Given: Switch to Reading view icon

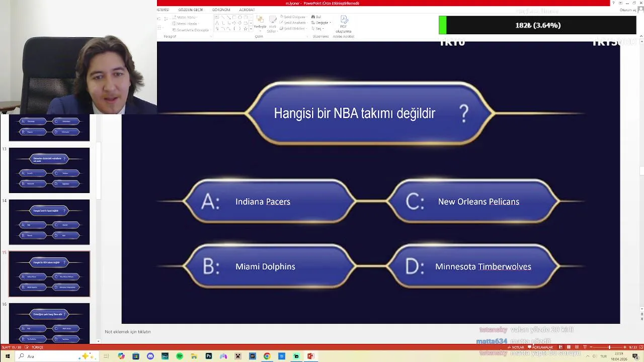Looking at the screenshot, I should click(577, 347).
